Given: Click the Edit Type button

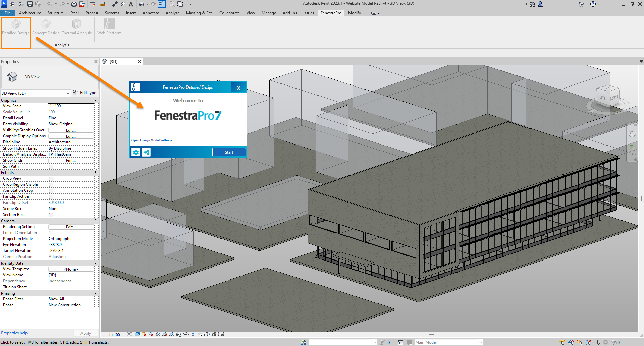Looking at the screenshot, I should (x=85, y=93).
